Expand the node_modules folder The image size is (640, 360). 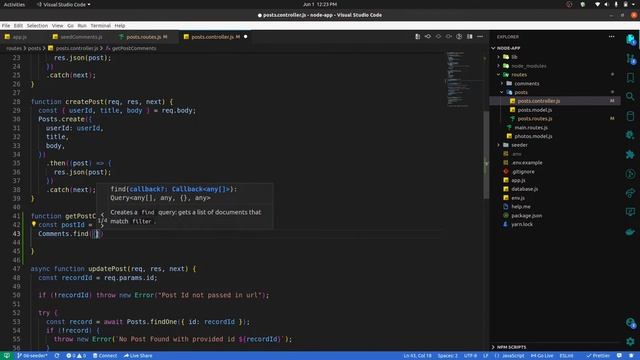(x=528, y=66)
